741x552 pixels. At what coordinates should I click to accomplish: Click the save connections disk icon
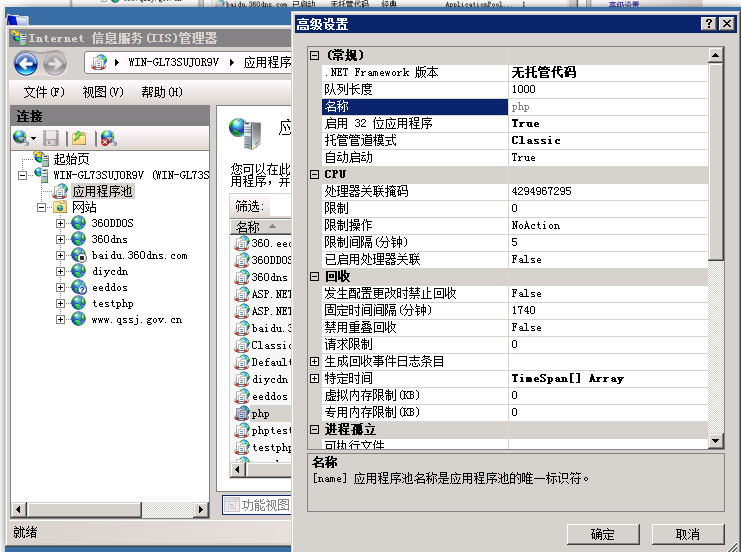(51, 138)
